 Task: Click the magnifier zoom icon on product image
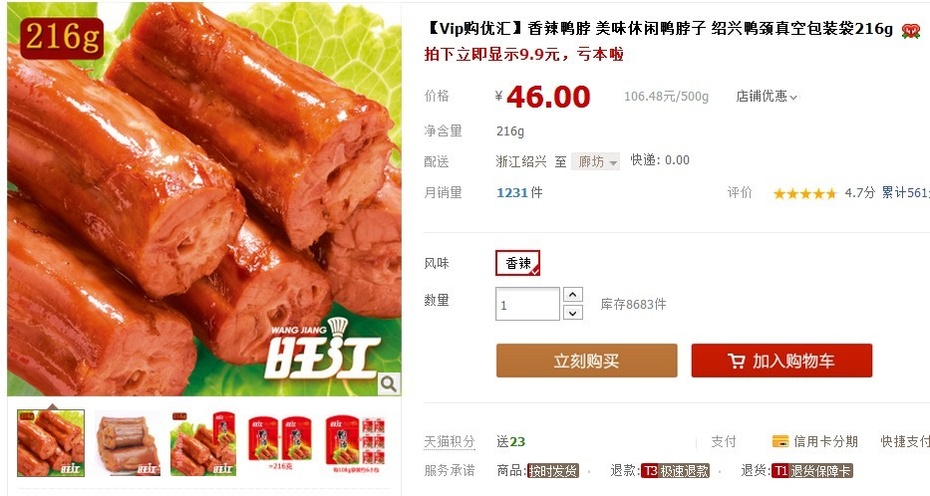tap(389, 384)
